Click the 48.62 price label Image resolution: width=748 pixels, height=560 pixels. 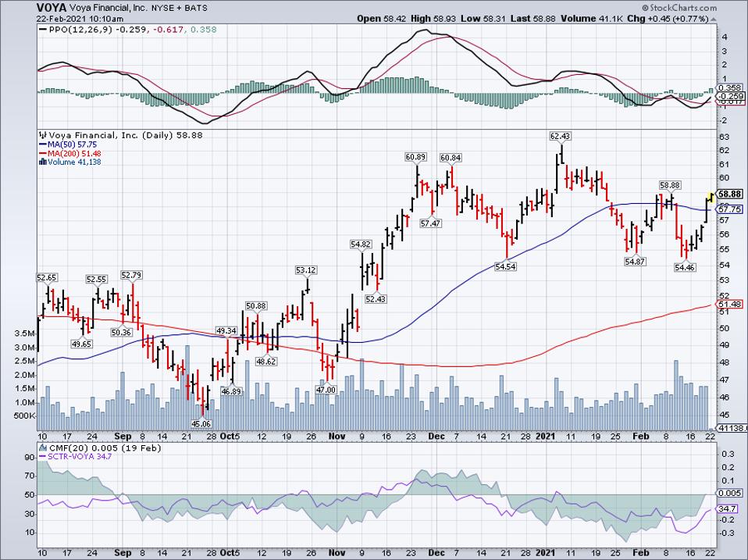(266, 362)
